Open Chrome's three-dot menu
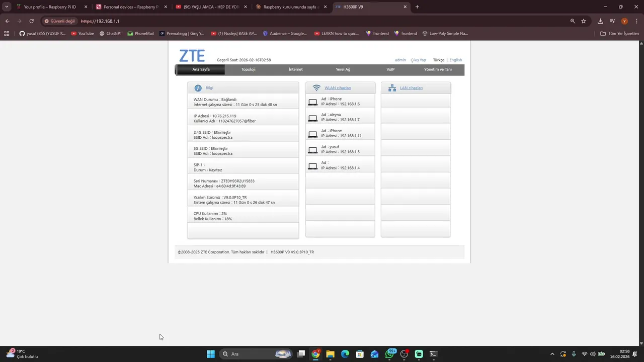The width and height of the screenshot is (644, 362). point(636,21)
